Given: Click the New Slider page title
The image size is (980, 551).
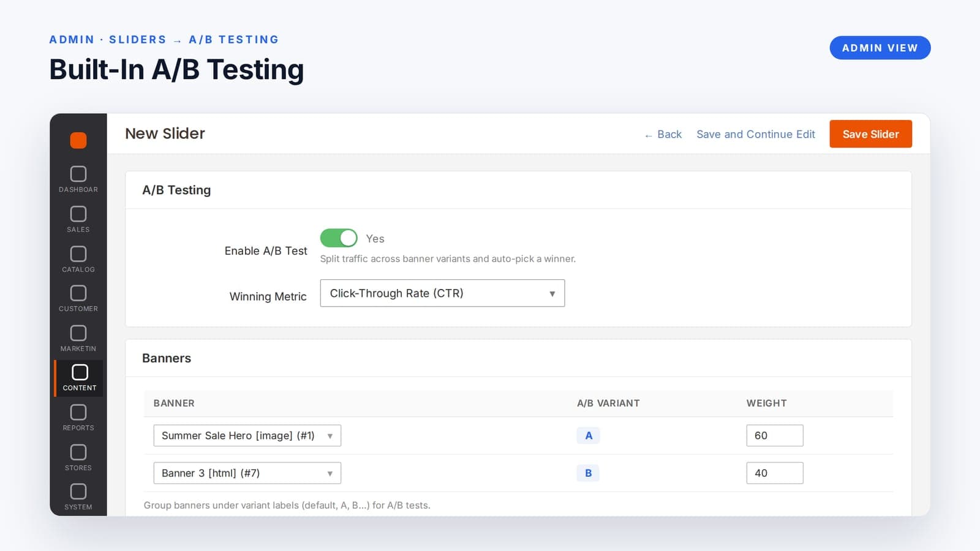Looking at the screenshot, I should click(165, 133).
